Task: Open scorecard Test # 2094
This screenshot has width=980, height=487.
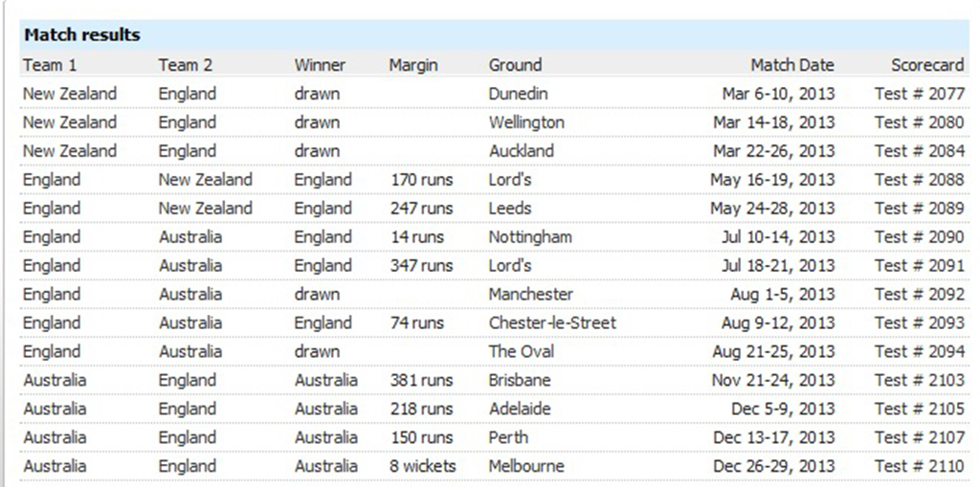Action: (x=920, y=351)
